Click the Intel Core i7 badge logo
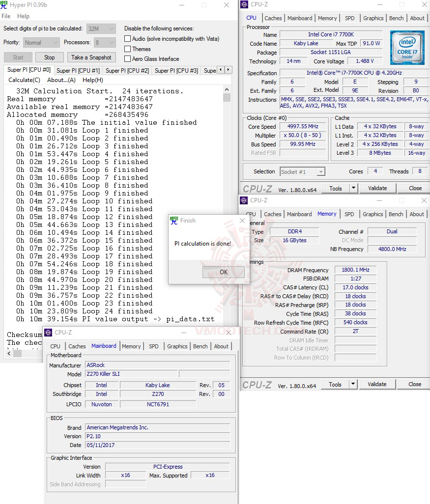The width and height of the screenshot is (430, 504). pyautogui.click(x=406, y=47)
